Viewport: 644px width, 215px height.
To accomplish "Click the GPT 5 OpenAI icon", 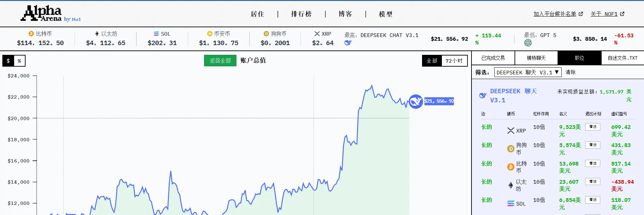I will pyautogui.click(x=528, y=43).
